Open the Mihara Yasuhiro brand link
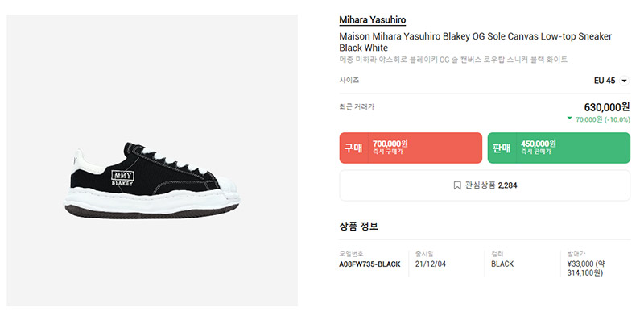644x312 pixels. point(372,19)
